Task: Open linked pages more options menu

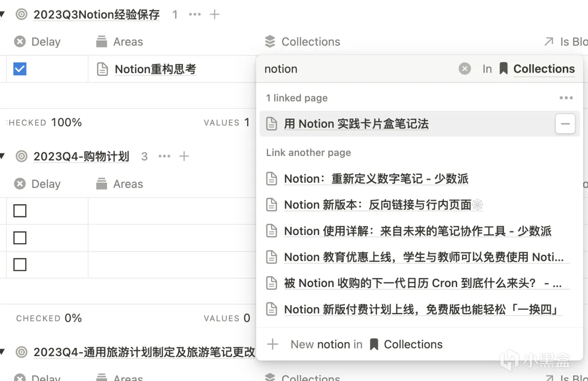Action: point(566,98)
